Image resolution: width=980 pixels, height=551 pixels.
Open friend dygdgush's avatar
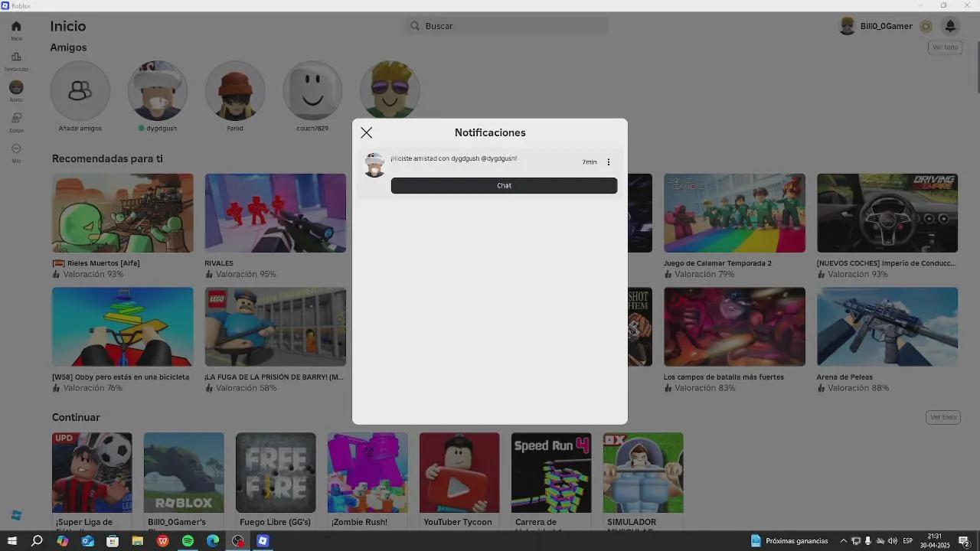[158, 91]
